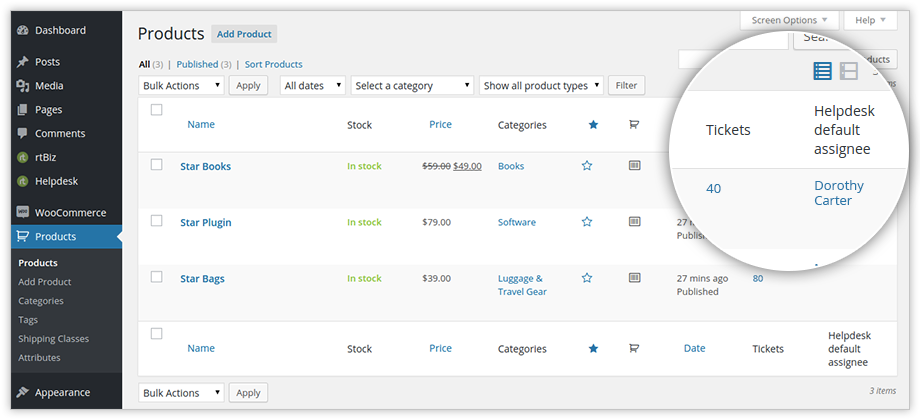This screenshot has width=920, height=420.
Task: Open the Books category link
Action: [x=511, y=166]
